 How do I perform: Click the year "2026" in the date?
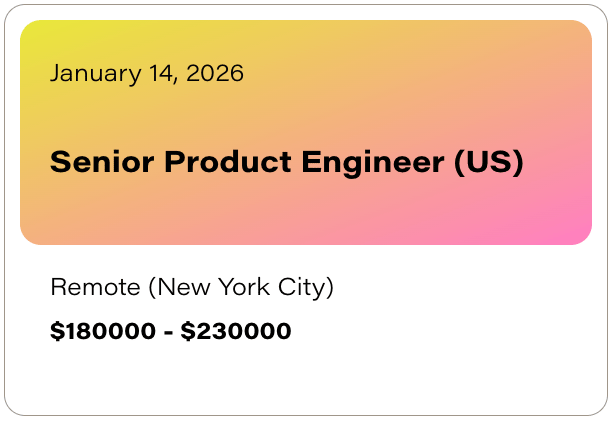pyautogui.click(x=217, y=73)
